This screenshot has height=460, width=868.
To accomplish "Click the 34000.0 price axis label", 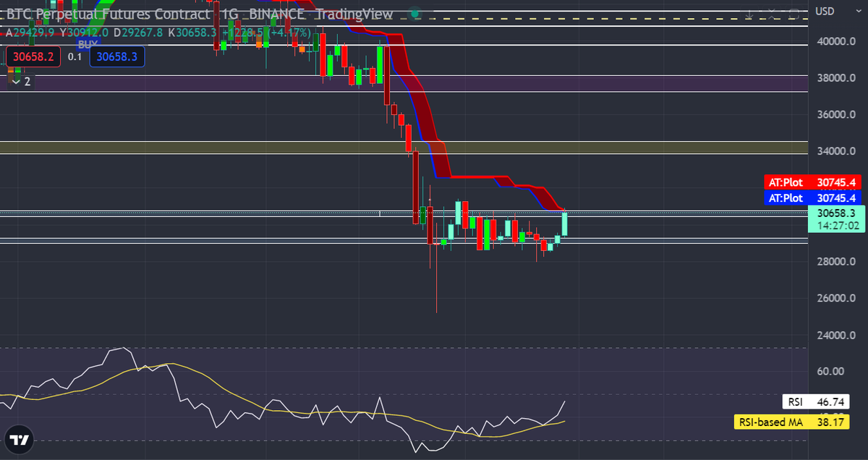I will [837, 151].
